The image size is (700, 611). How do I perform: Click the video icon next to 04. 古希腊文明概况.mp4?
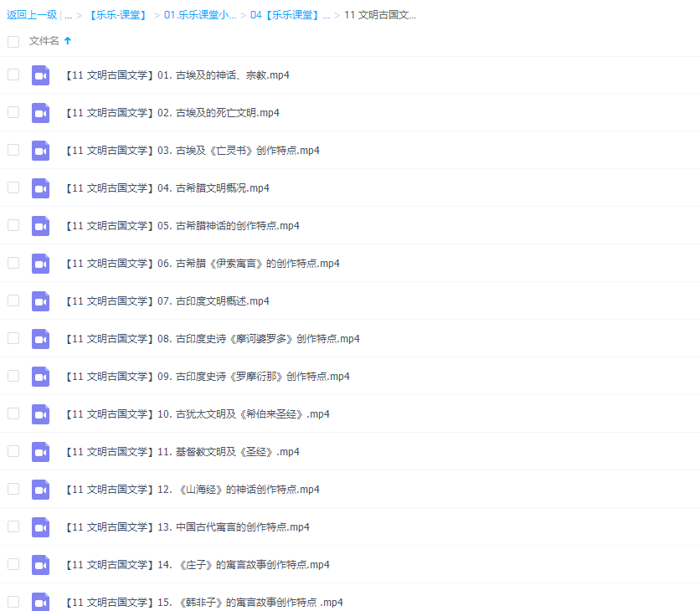(40, 187)
